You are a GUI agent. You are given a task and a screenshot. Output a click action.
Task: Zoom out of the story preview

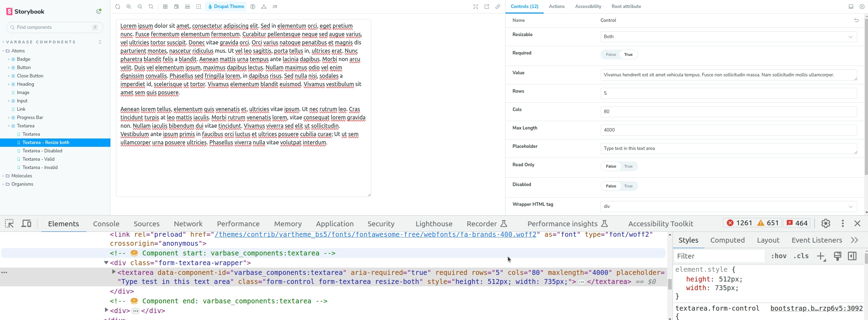pyautogui.click(x=140, y=7)
